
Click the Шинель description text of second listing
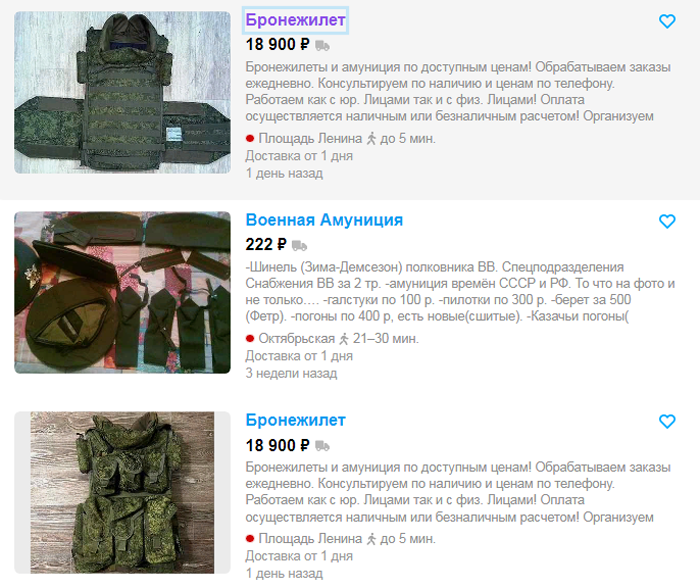pos(460,292)
